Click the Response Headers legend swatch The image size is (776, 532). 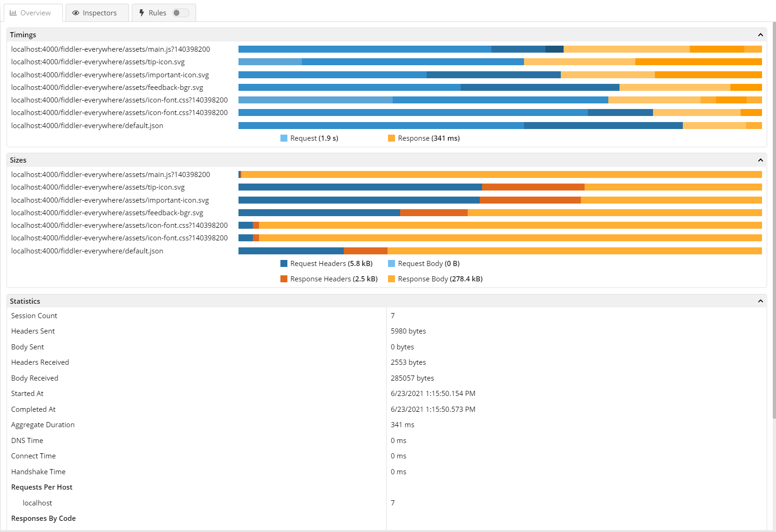tap(284, 279)
